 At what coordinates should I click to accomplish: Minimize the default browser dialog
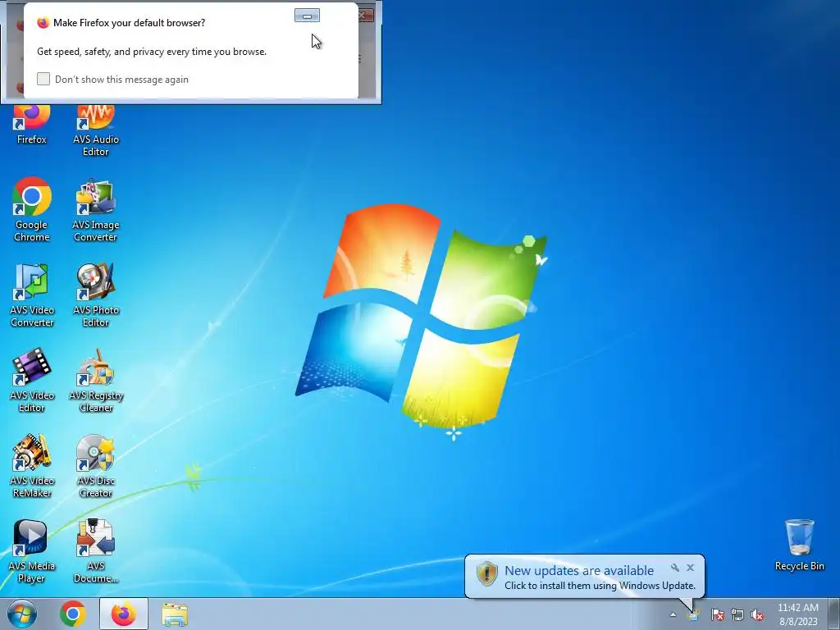coord(307,16)
